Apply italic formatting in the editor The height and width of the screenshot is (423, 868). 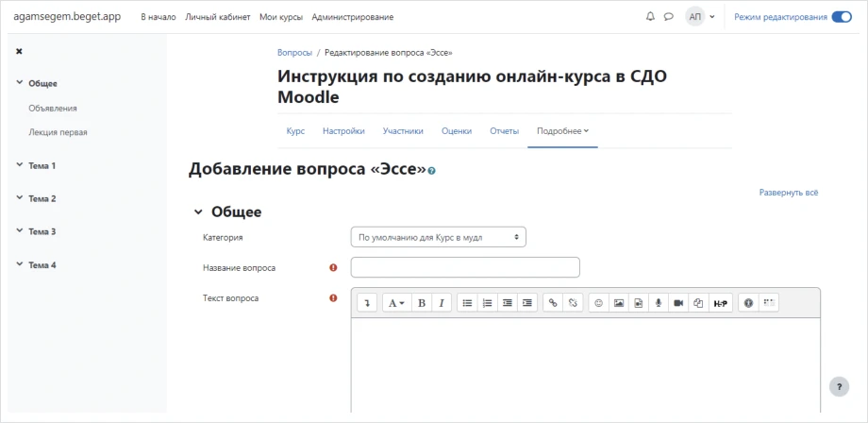[x=442, y=303]
